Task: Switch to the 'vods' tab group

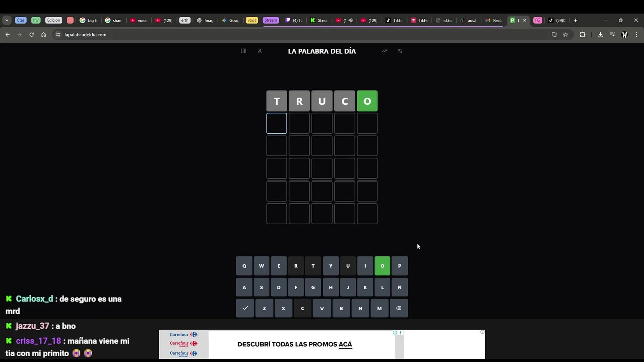Action: click(252, 20)
